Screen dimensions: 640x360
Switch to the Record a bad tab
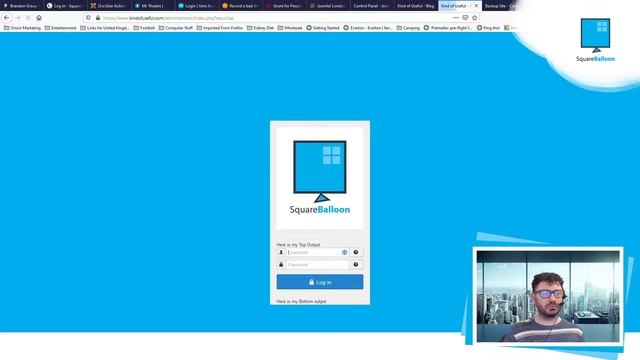coord(240,6)
